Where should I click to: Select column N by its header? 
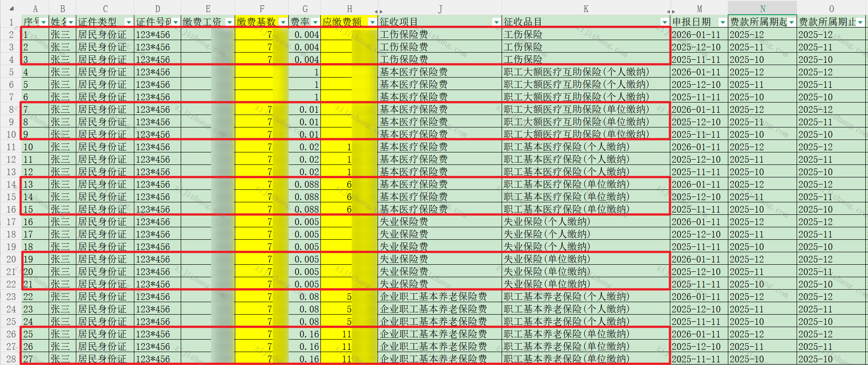(762, 9)
